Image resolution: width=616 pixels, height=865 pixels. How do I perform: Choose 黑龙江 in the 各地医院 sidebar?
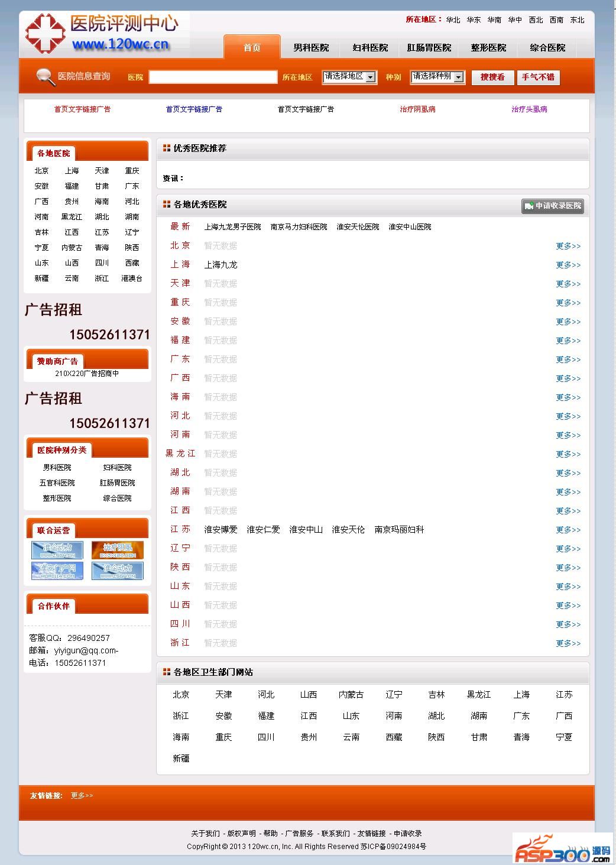click(x=72, y=217)
